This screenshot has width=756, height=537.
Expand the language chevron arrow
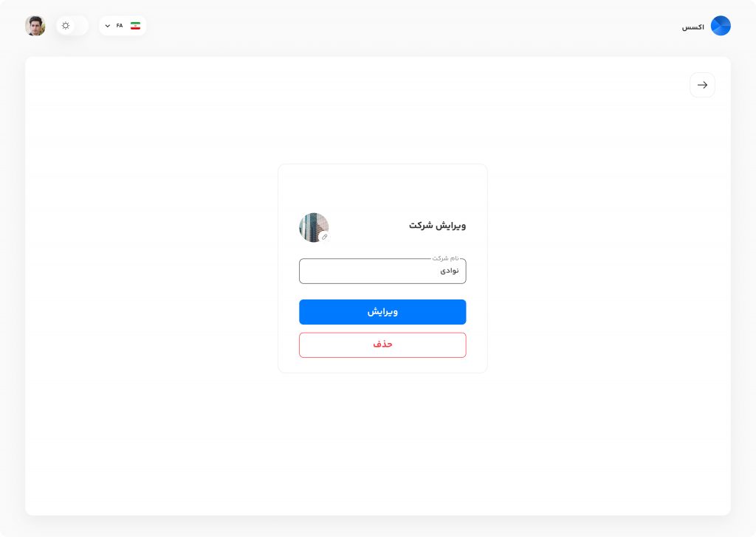[x=108, y=26]
